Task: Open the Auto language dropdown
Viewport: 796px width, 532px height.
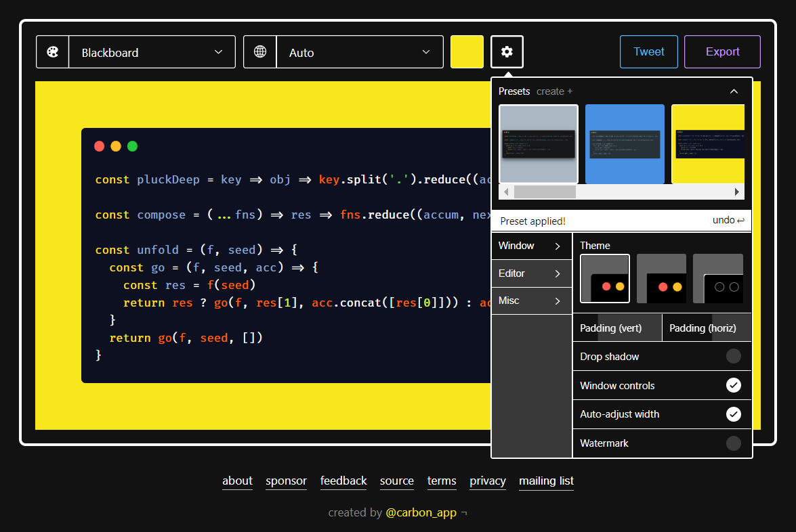Action: (360, 51)
